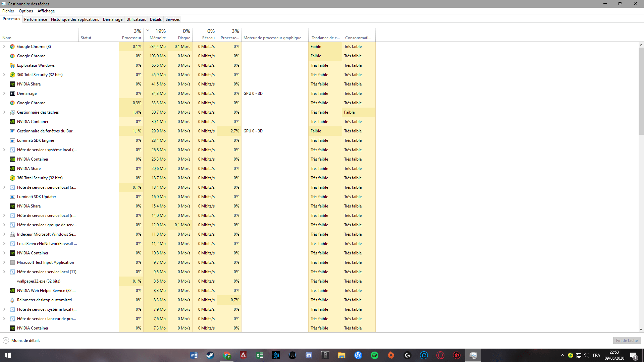644x362 pixels.
Task: Select the Explorateur Windows icon
Action: (12, 65)
